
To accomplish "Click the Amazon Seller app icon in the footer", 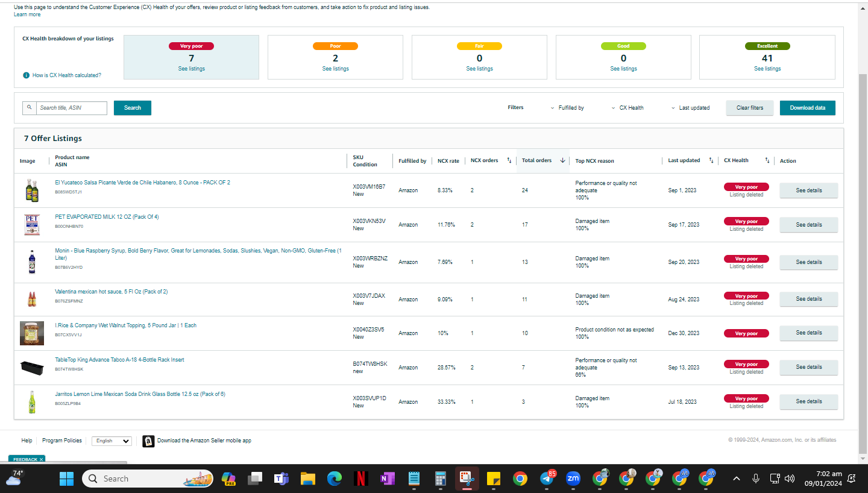I will [148, 441].
